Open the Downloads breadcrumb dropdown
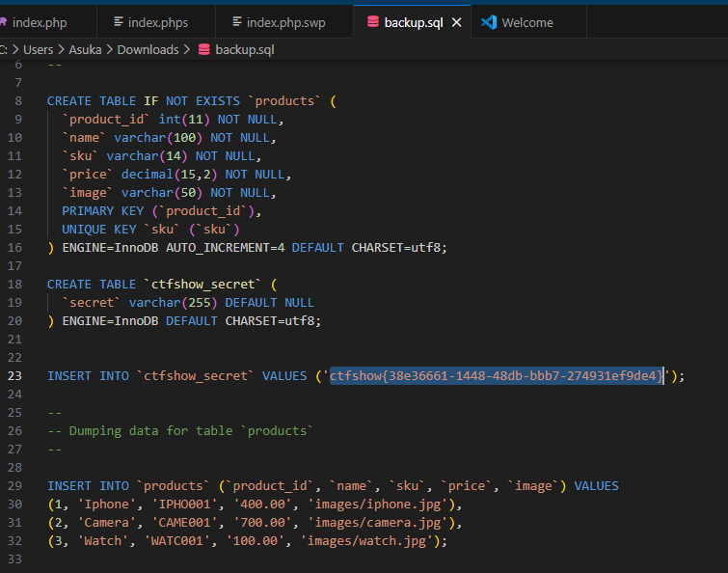The image size is (728, 573). tap(148, 49)
